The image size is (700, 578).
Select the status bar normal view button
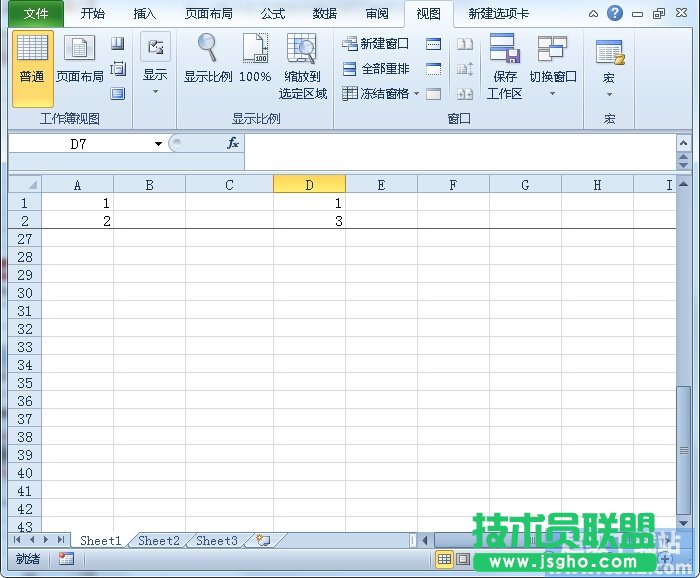444,559
